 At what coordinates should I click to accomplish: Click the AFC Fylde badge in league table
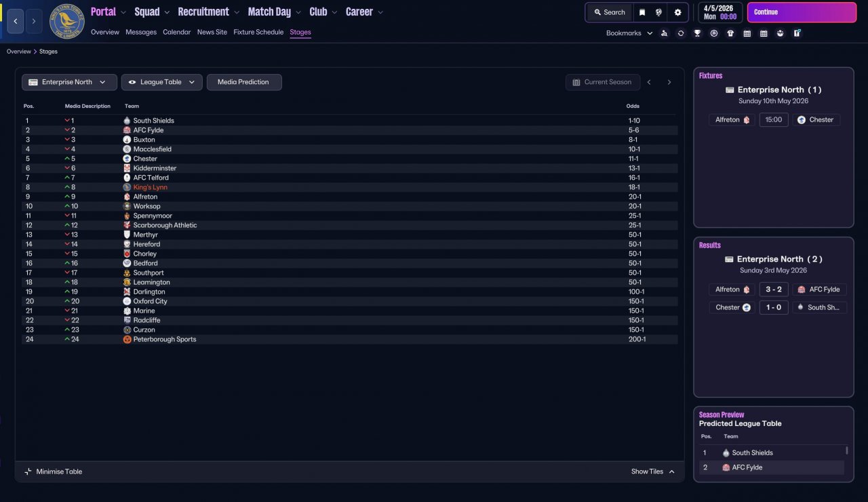click(x=127, y=130)
